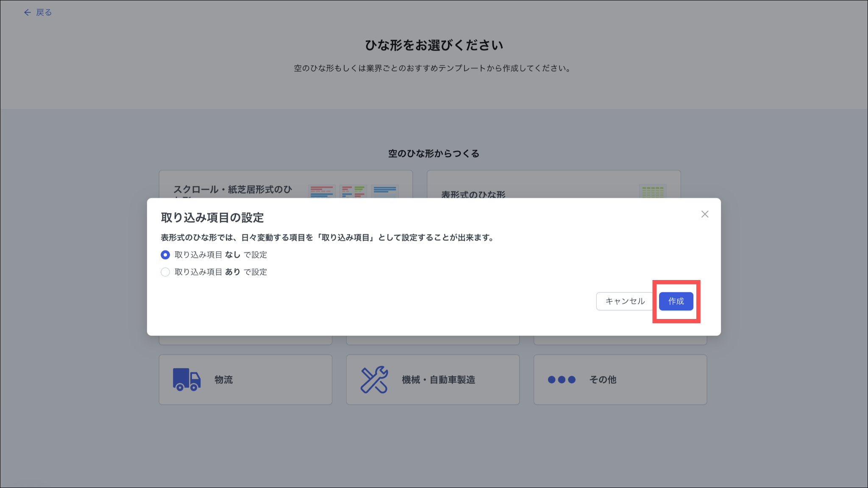868x488 pixels.
Task: Select the 取り込み項目 なし で設定 radio button
Action: (165, 255)
